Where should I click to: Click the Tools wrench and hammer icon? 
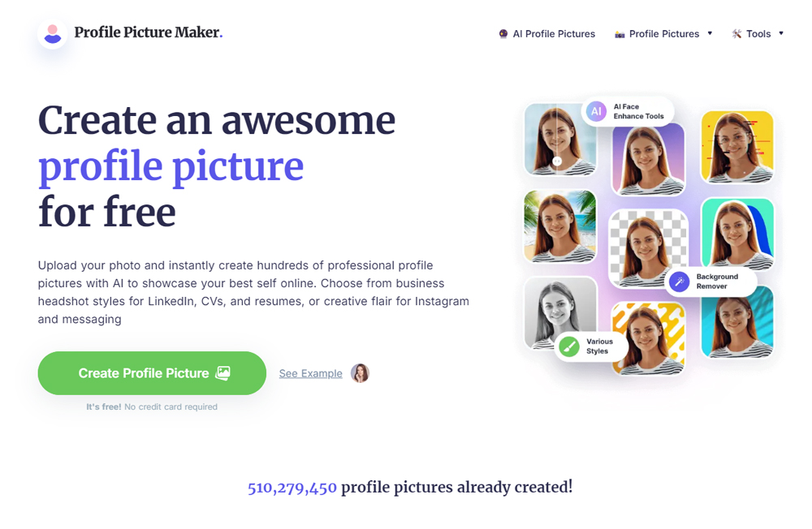(x=736, y=34)
